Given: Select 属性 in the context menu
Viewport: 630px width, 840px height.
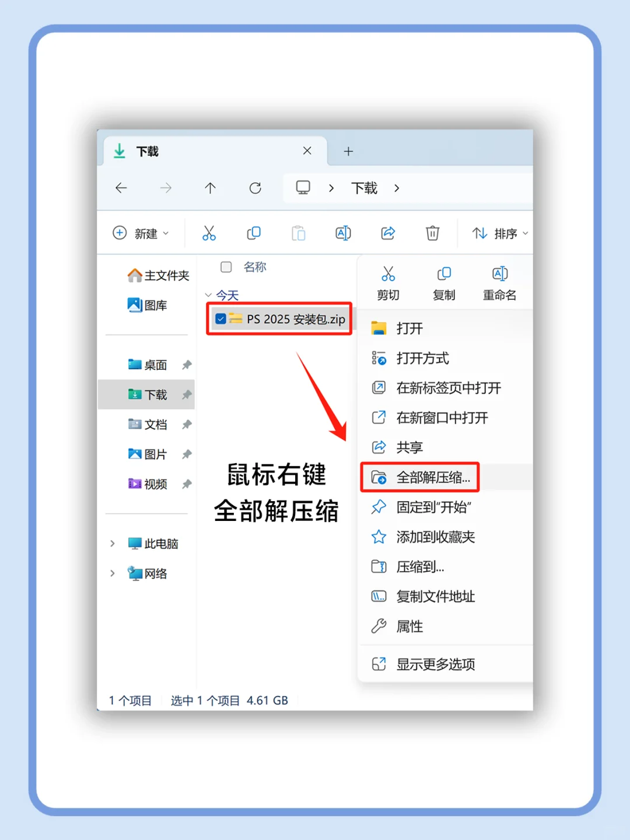Looking at the screenshot, I should coord(409,626).
